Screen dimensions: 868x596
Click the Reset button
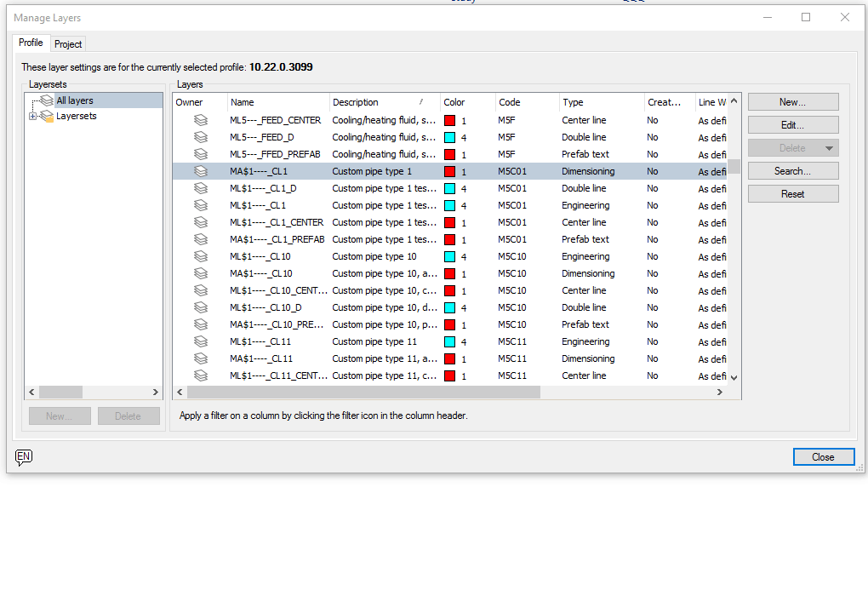(793, 194)
